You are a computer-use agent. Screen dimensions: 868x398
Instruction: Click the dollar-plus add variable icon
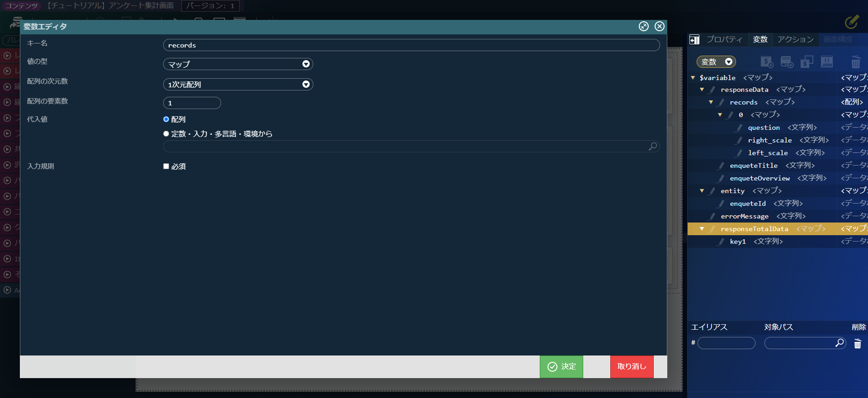click(767, 62)
